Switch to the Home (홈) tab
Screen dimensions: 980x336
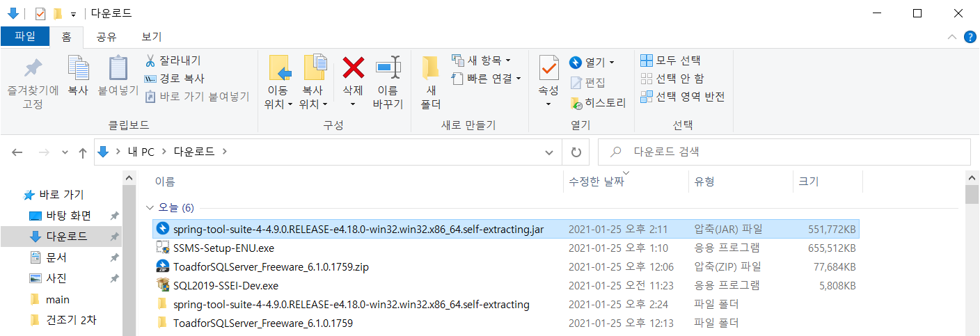click(x=66, y=37)
